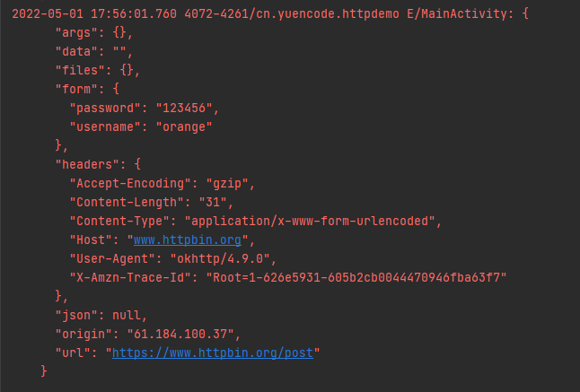Image resolution: width=580 pixels, height=392 pixels.
Task: Click the "headers" key line
Action: tap(98, 165)
